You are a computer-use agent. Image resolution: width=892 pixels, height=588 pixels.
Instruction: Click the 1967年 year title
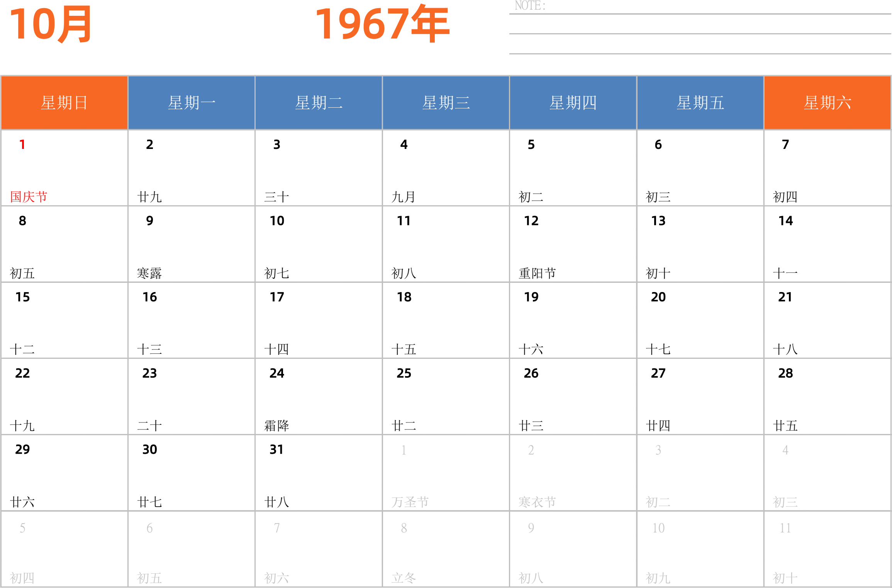pos(382,24)
